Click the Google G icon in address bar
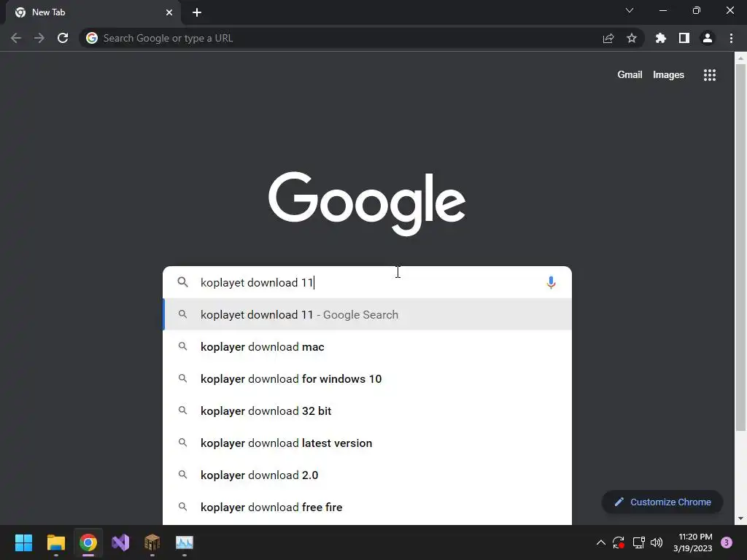 pyautogui.click(x=92, y=38)
